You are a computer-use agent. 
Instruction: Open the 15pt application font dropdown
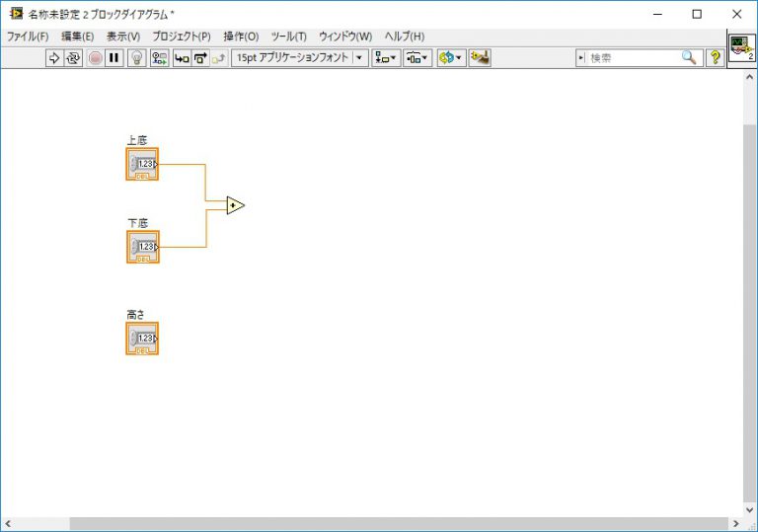299,57
